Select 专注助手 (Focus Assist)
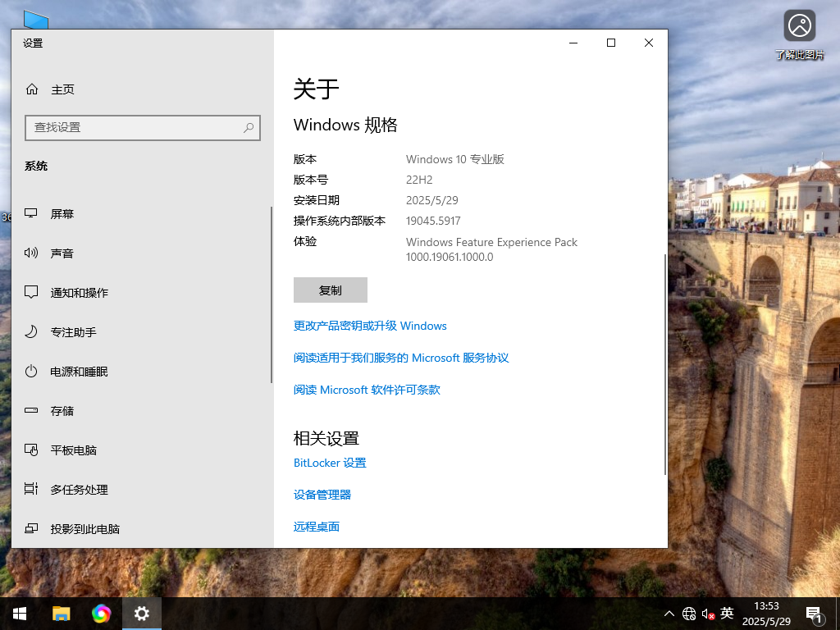 (x=74, y=331)
